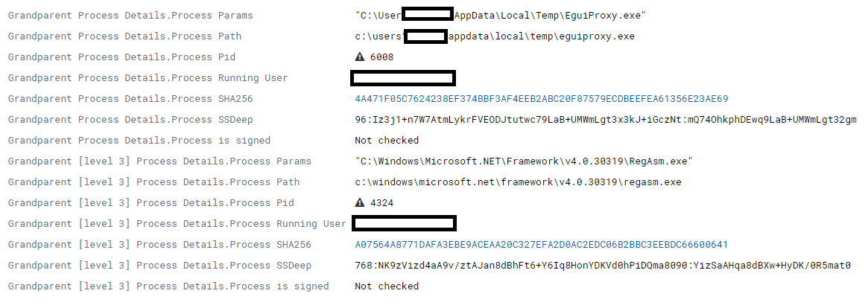Click the Grandparent SSDeep value starting with 96:

point(606,120)
